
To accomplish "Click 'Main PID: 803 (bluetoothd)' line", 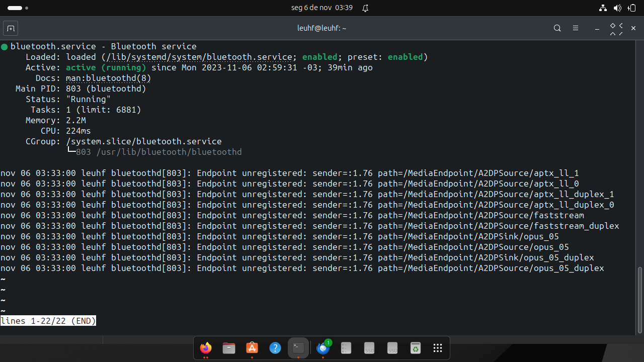I will click(81, 88).
